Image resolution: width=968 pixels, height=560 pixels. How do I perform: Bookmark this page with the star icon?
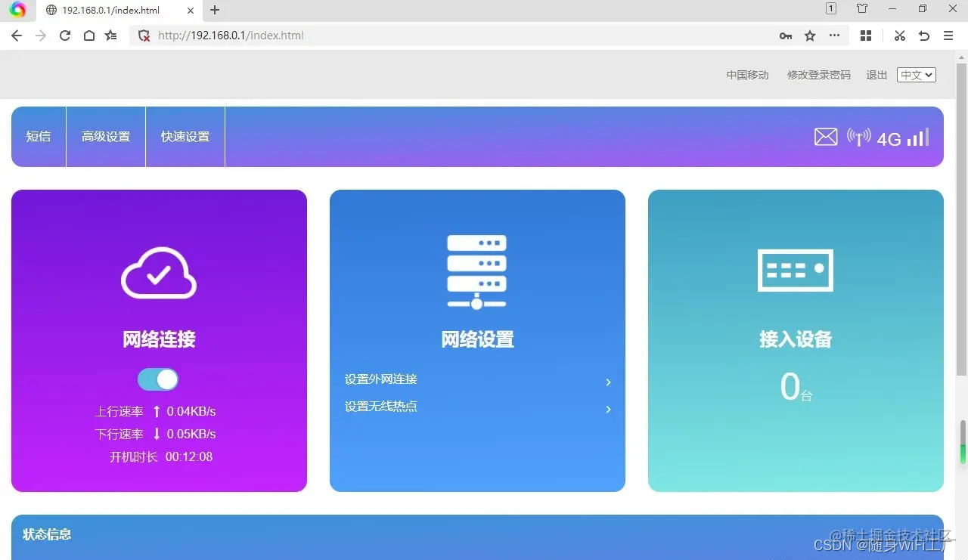(810, 36)
